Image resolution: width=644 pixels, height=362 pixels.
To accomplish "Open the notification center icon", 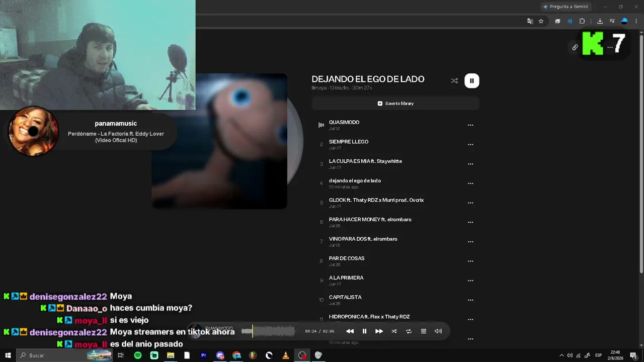I will click(x=633, y=355).
